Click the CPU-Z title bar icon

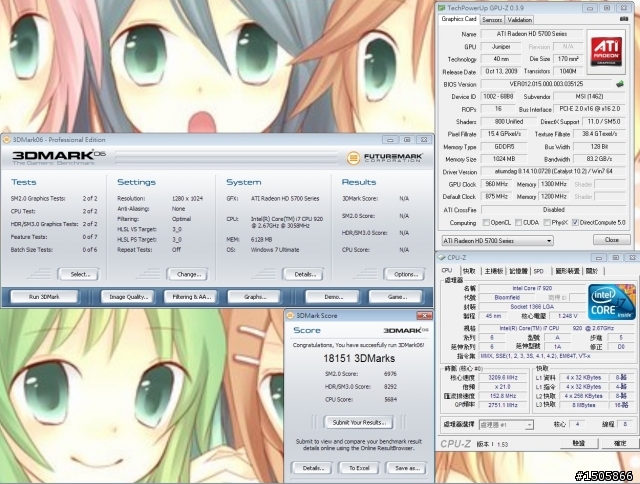(x=442, y=258)
